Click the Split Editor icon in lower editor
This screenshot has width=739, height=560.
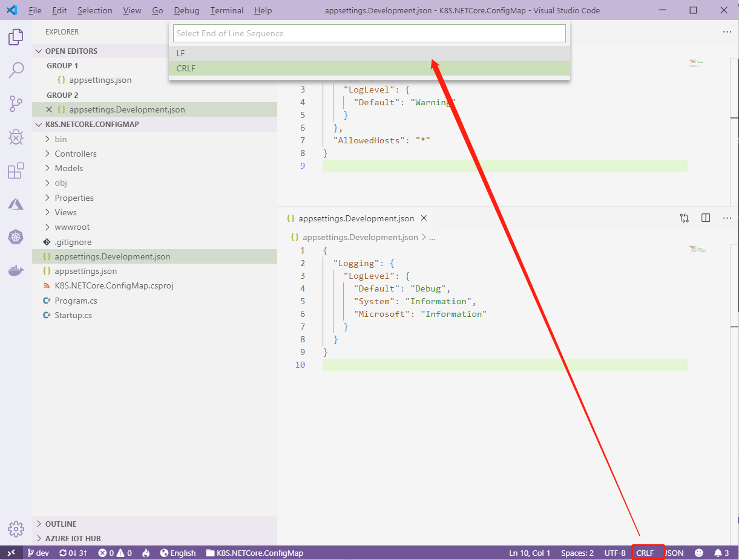click(706, 218)
